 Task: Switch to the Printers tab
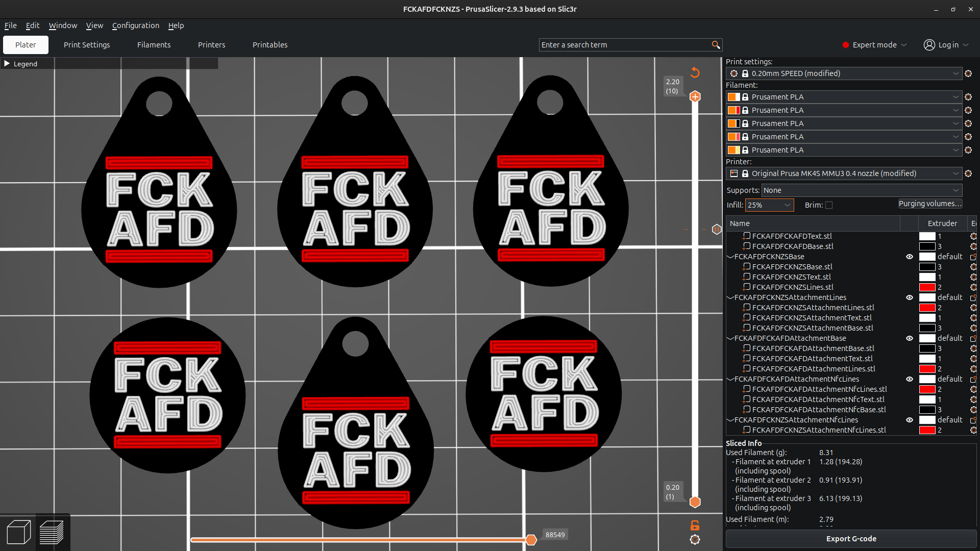click(x=211, y=45)
